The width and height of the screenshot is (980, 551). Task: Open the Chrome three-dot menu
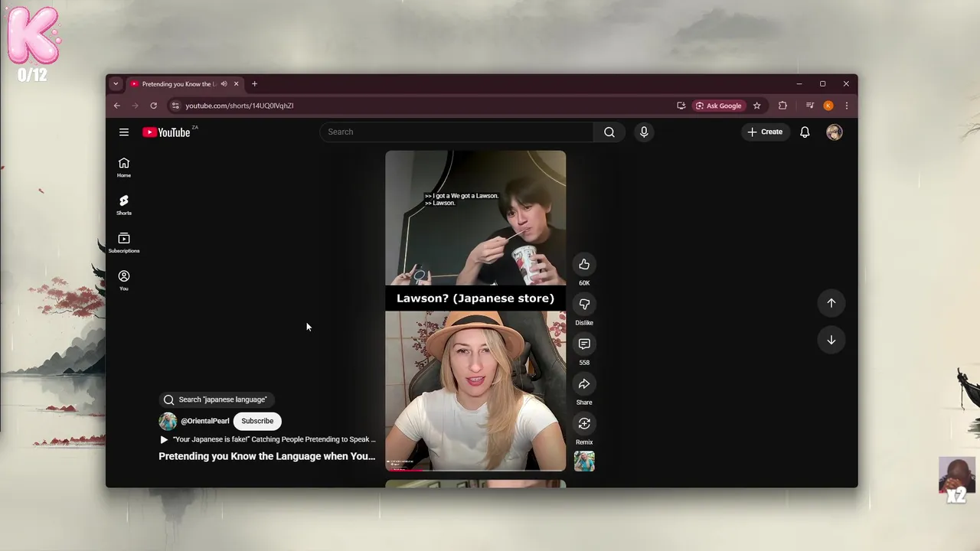point(846,106)
